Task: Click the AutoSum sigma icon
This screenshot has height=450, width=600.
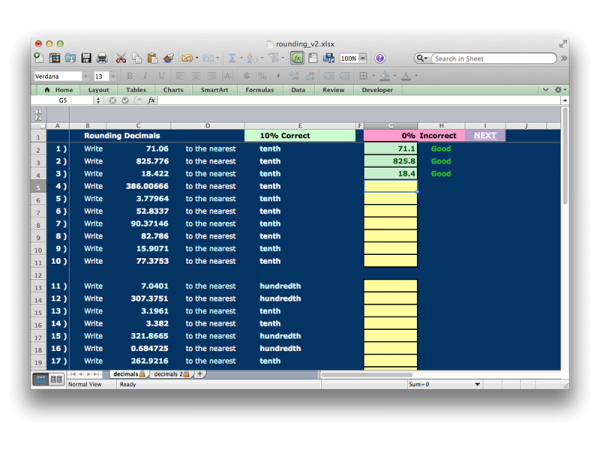Action: (x=232, y=58)
